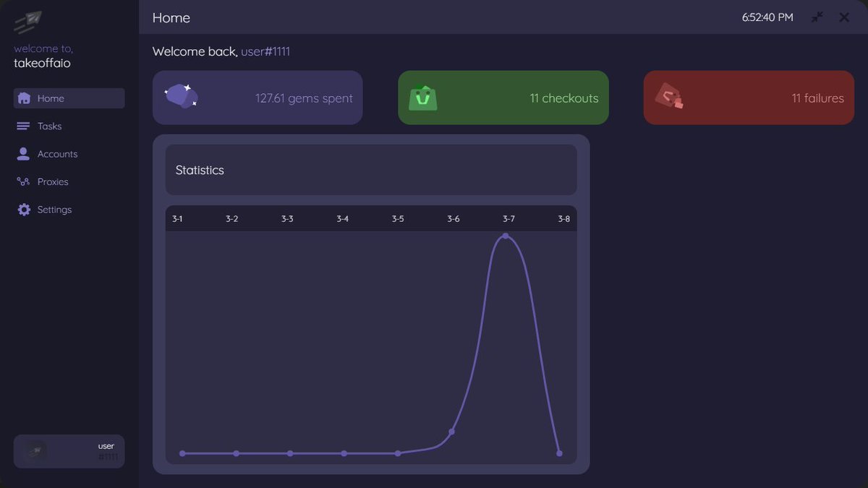The image size is (868, 488).
Task: Click the Proxies network icon
Action: [23, 181]
